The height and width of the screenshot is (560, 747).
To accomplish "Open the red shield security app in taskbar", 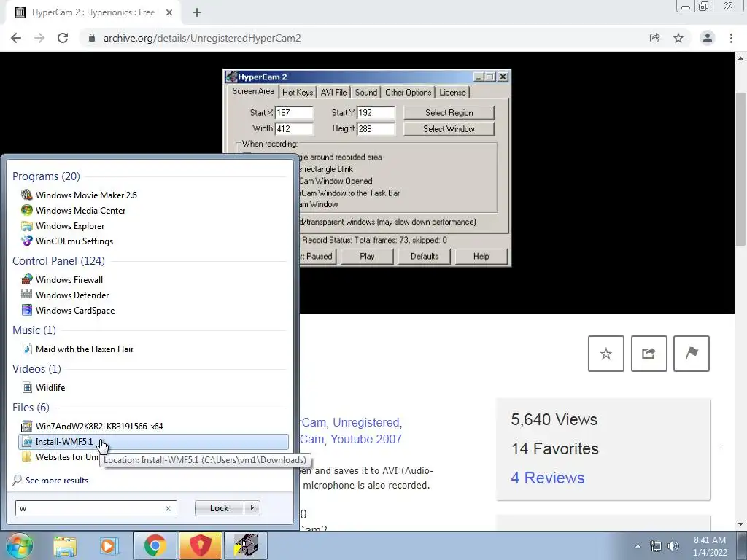I will click(201, 545).
